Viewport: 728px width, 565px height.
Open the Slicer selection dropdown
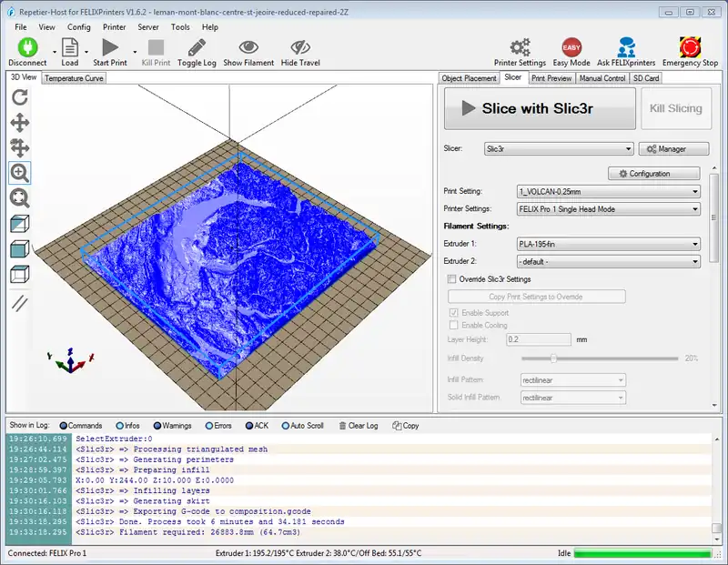558,149
